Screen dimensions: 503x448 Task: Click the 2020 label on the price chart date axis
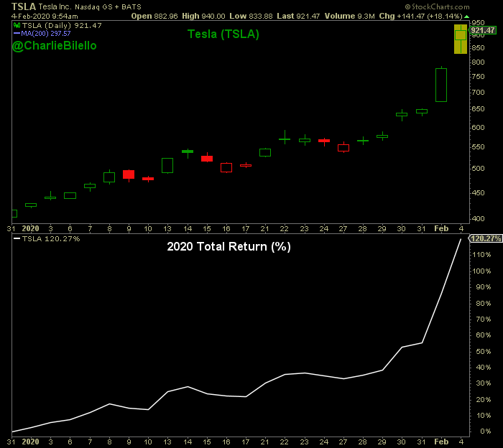pyautogui.click(x=30, y=228)
